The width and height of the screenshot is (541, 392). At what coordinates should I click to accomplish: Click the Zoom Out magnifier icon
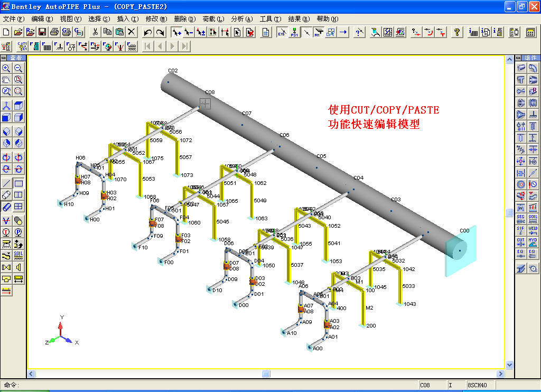point(18,68)
